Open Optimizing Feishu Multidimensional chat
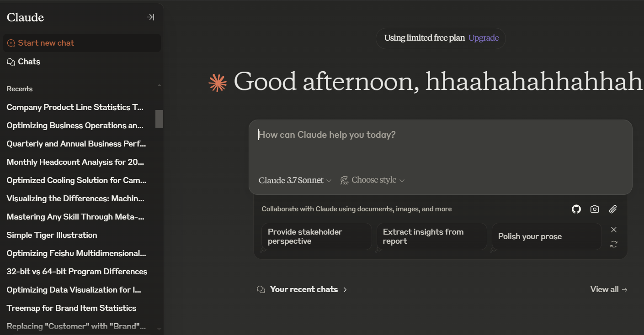 (x=76, y=253)
